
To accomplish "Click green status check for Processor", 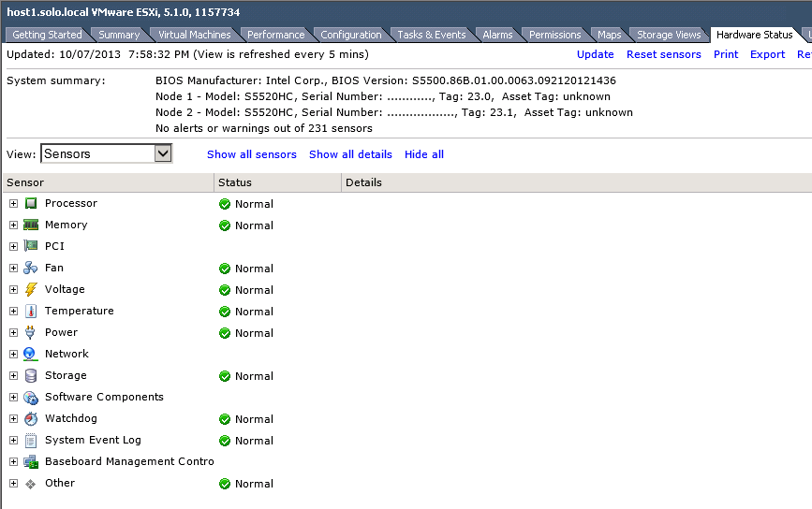I will (x=225, y=204).
